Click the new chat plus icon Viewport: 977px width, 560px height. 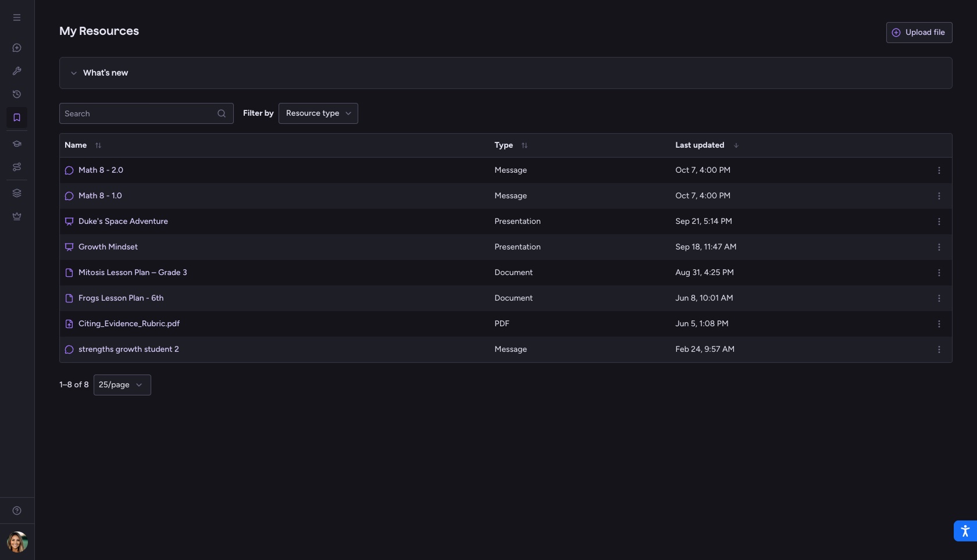click(17, 48)
